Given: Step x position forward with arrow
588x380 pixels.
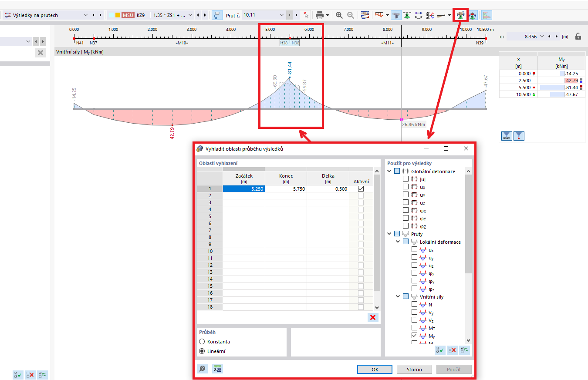Looking at the screenshot, I should (x=556, y=37).
